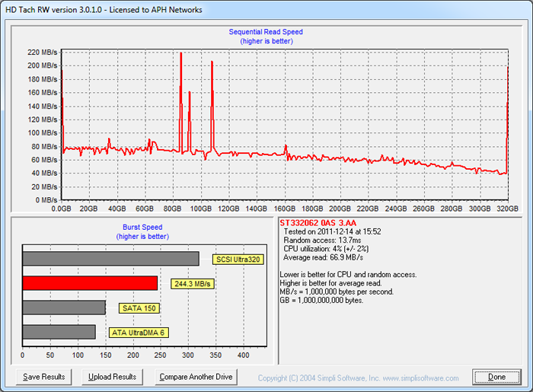Image resolution: width=533 pixels, height=392 pixels.
Task: Click the Burst Speed chart title
Action: point(142,227)
